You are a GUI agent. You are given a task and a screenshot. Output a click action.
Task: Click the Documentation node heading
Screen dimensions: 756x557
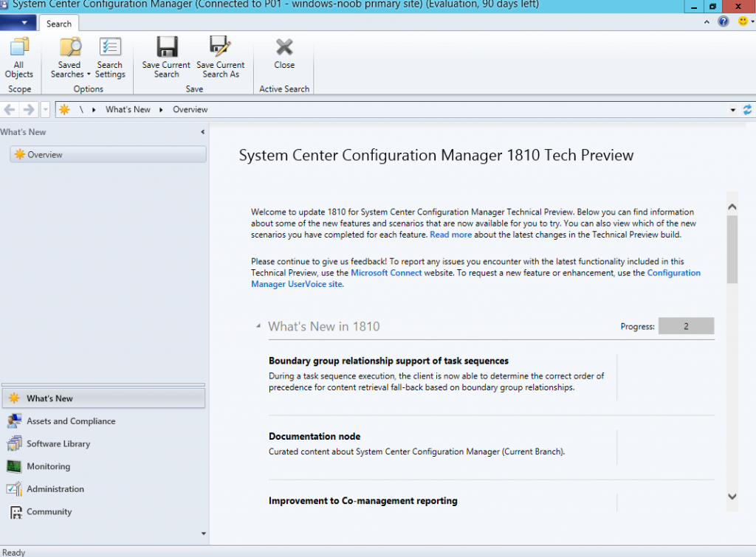(315, 436)
